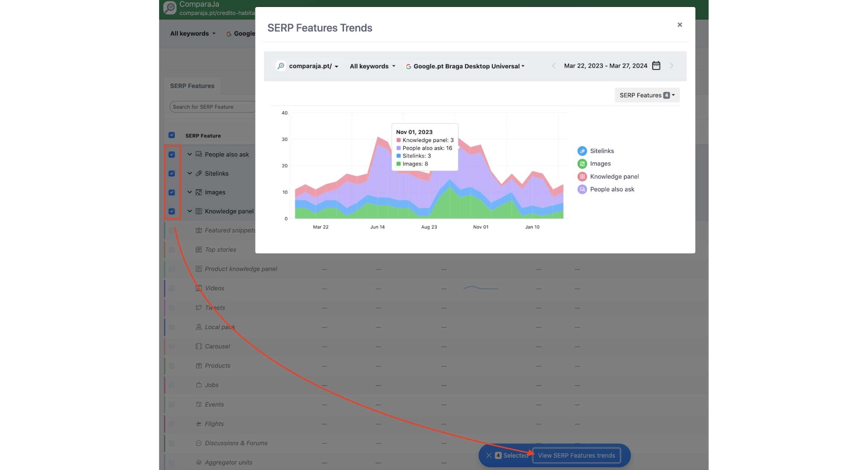Click the Aggregator units icon
868x470 pixels.
199,462
